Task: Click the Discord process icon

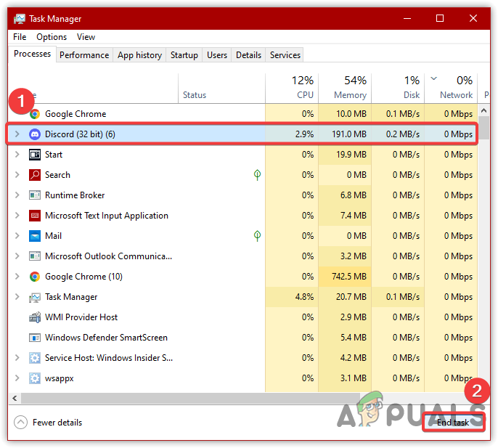Action: 35,134
